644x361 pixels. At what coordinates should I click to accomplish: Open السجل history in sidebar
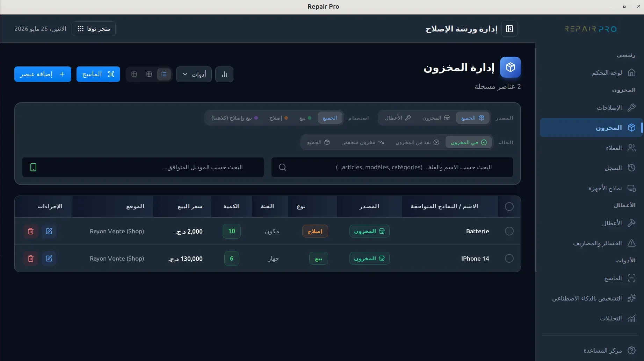pos(591,168)
